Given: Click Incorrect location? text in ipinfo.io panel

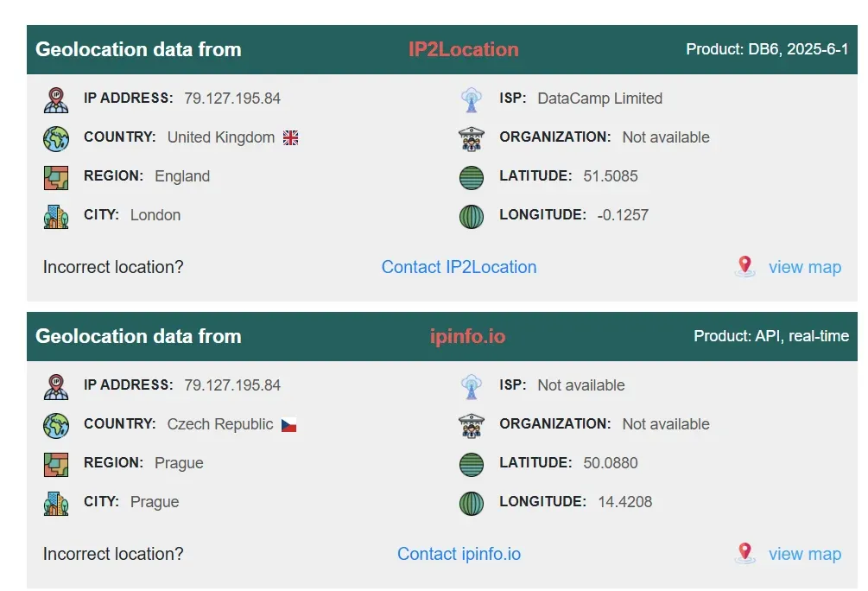Looking at the screenshot, I should pyautogui.click(x=113, y=554).
